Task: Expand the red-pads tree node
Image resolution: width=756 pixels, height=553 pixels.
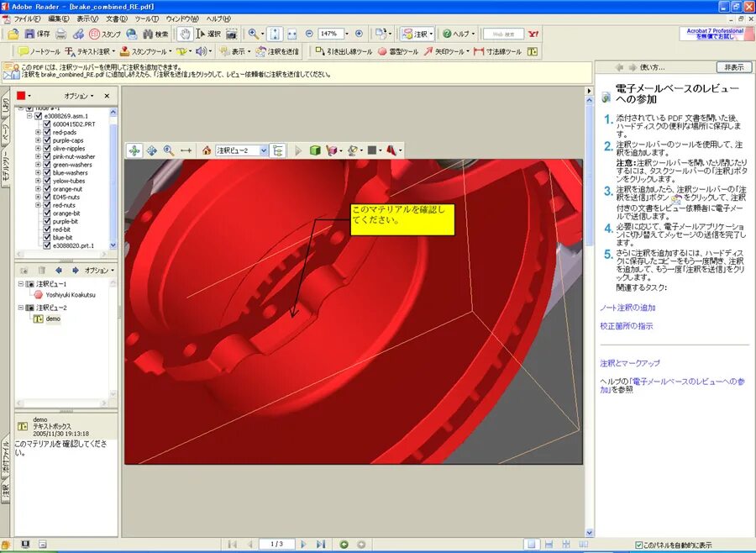Action: click(38, 132)
